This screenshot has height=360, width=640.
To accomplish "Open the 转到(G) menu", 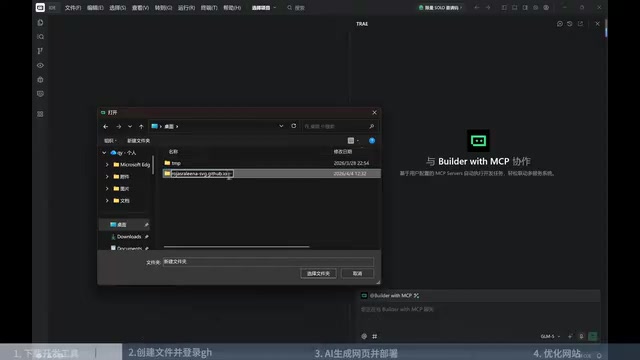I will coord(163,8).
